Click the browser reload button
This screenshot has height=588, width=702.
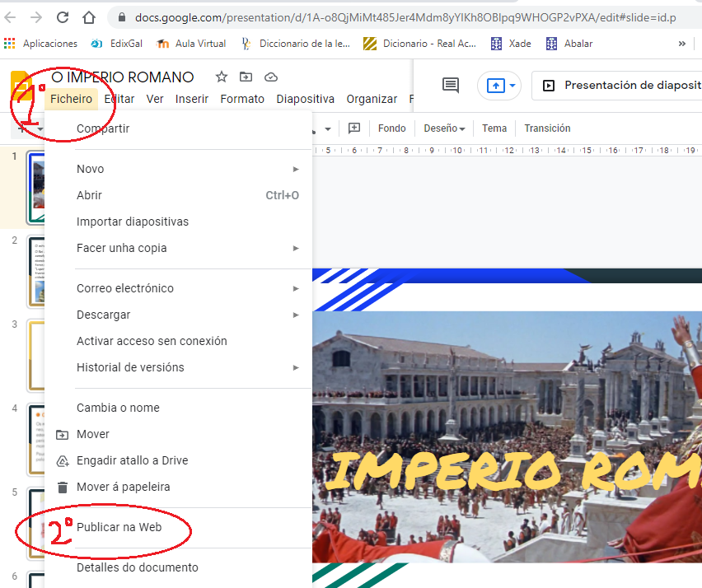coord(63,17)
